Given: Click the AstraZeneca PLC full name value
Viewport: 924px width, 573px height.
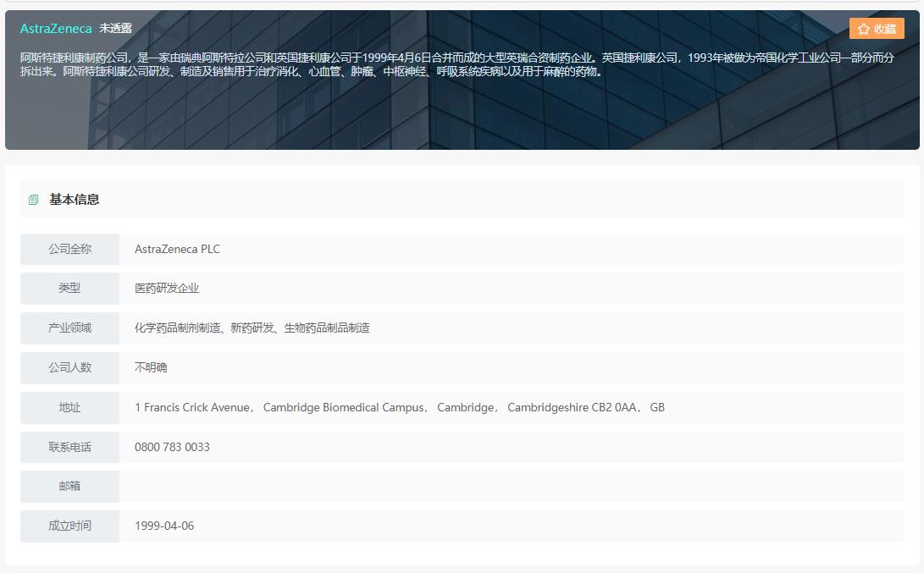Looking at the screenshot, I should (x=177, y=249).
